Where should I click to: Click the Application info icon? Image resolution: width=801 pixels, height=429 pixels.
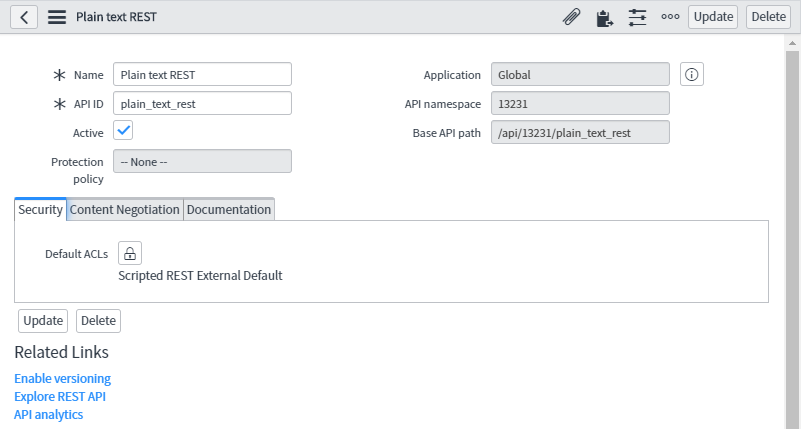[693, 74]
